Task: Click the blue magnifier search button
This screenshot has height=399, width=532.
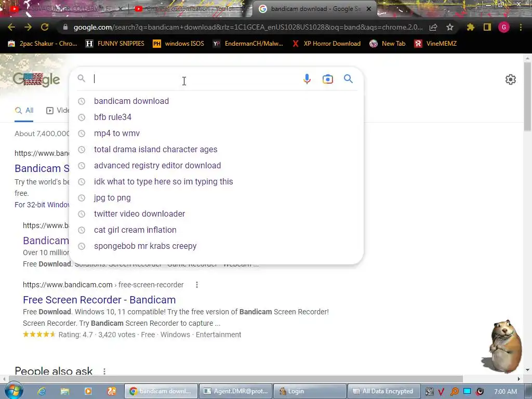Action: (x=348, y=79)
